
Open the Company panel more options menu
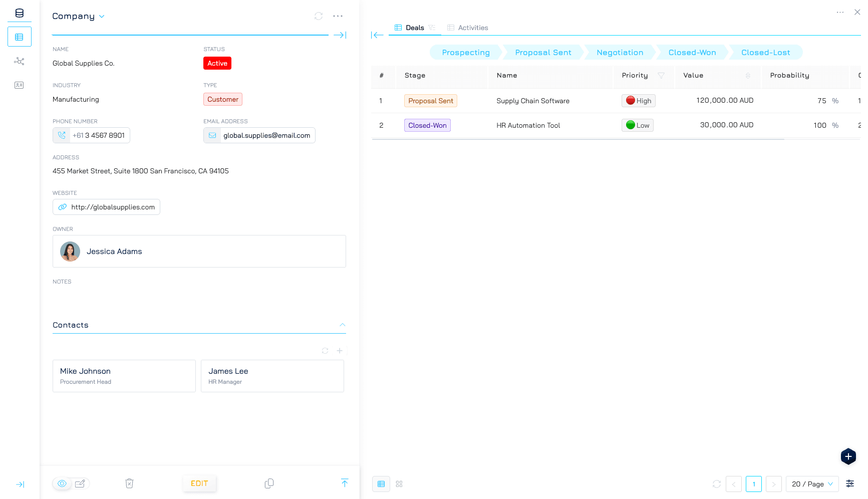tap(338, 16)
